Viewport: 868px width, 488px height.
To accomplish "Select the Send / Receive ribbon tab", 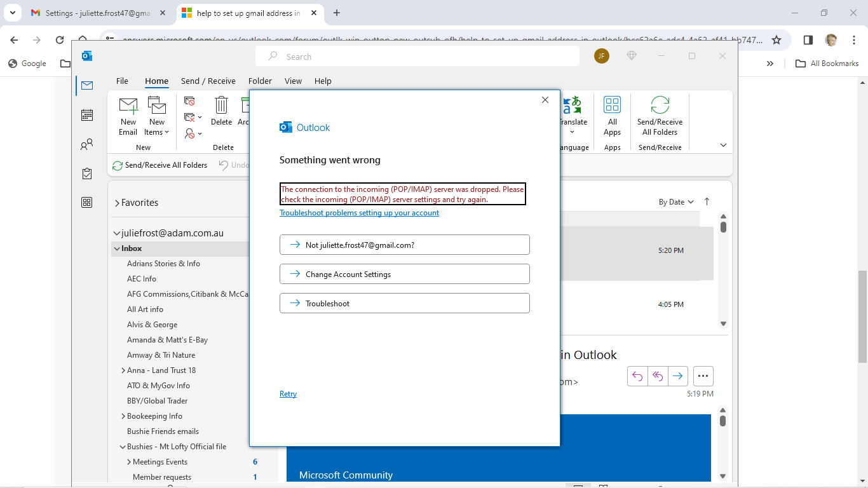I will (208, 81).
